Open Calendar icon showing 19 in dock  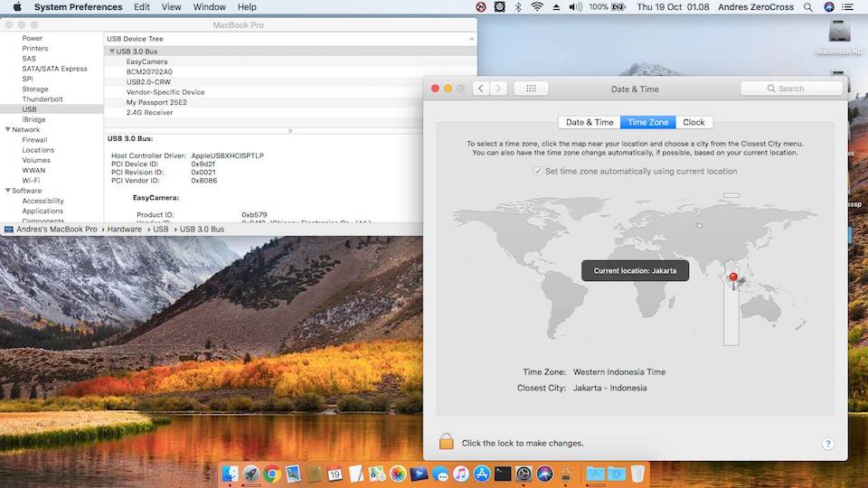pyautogui.click(x=335, y=474)
